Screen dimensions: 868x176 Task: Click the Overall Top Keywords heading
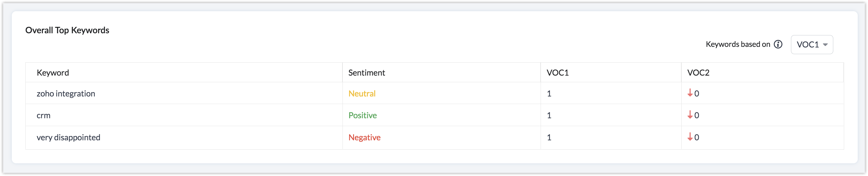coord(67,30)
